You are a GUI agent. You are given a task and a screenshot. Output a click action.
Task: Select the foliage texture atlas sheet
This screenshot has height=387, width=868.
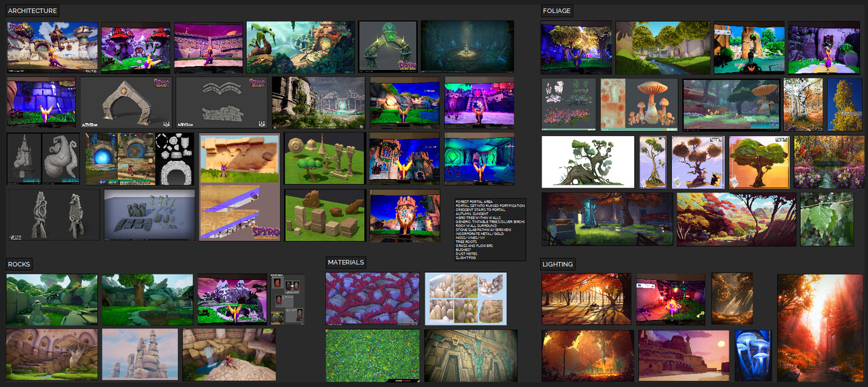568,104
